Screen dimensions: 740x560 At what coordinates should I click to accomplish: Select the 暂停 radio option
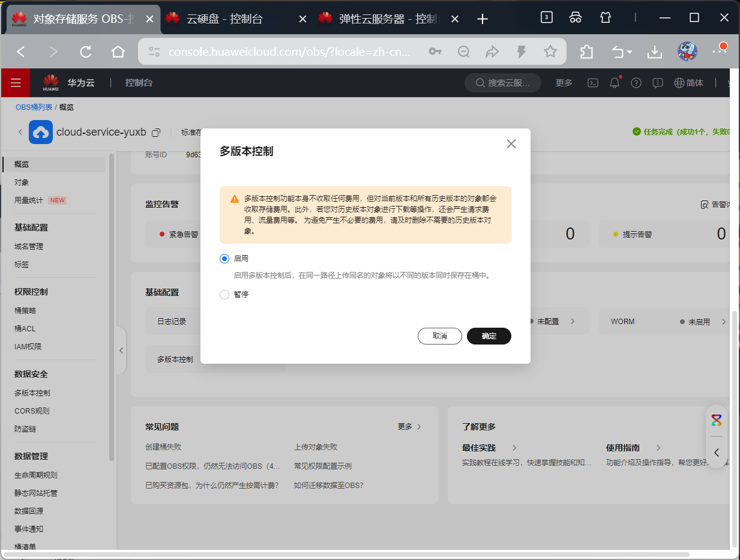[x=224, y=295]
